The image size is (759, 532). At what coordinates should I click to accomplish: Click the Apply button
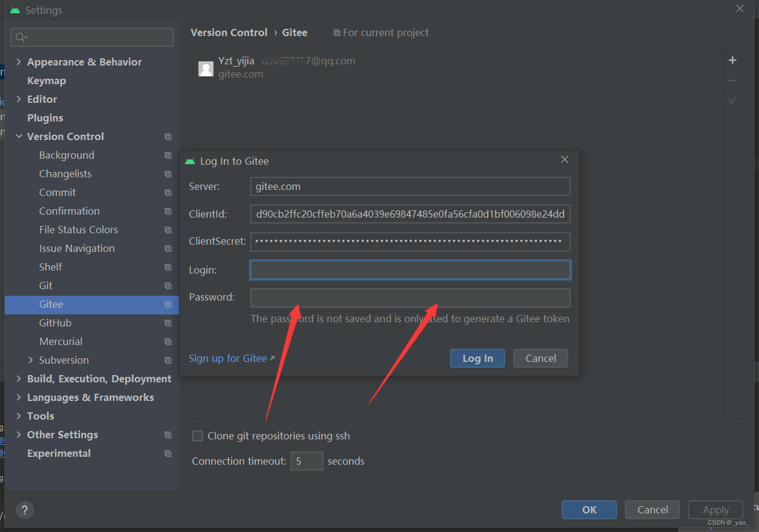click(x=716, y=510)
